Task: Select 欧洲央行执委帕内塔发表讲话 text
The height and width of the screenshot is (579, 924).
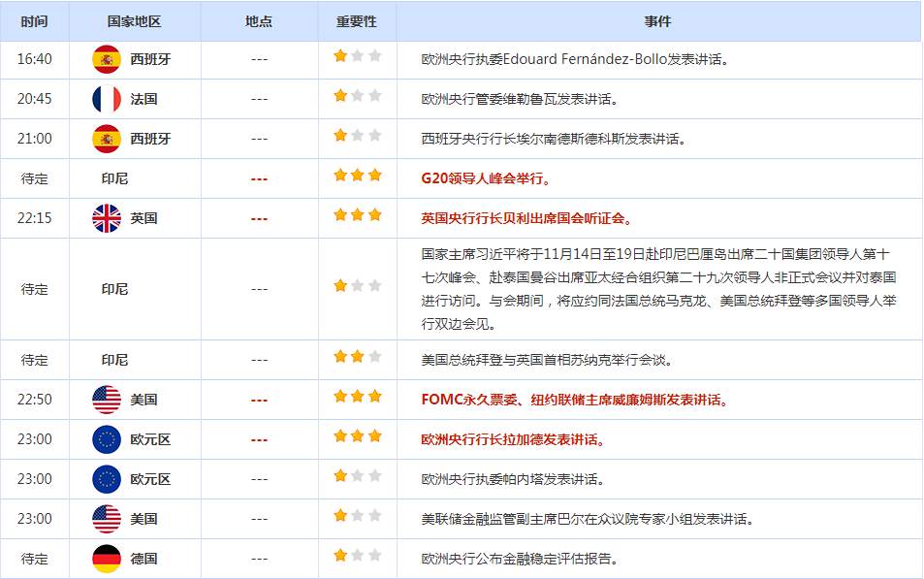Action: point(513,479)
